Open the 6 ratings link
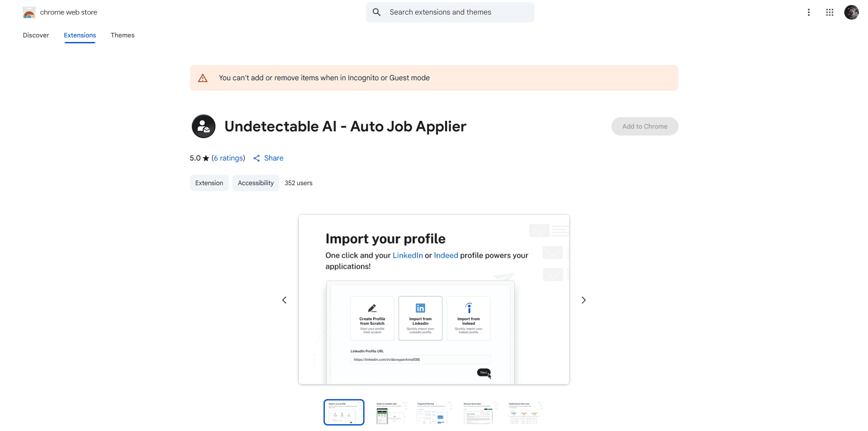The height and width of the screenshot is (431, 868). pyautogui.click(x=228, y=158)
